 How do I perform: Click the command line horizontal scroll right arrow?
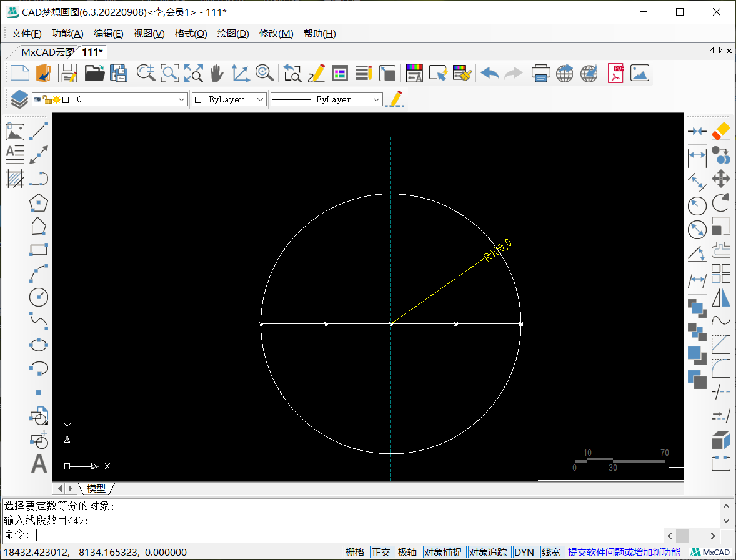tap(713, 536)
